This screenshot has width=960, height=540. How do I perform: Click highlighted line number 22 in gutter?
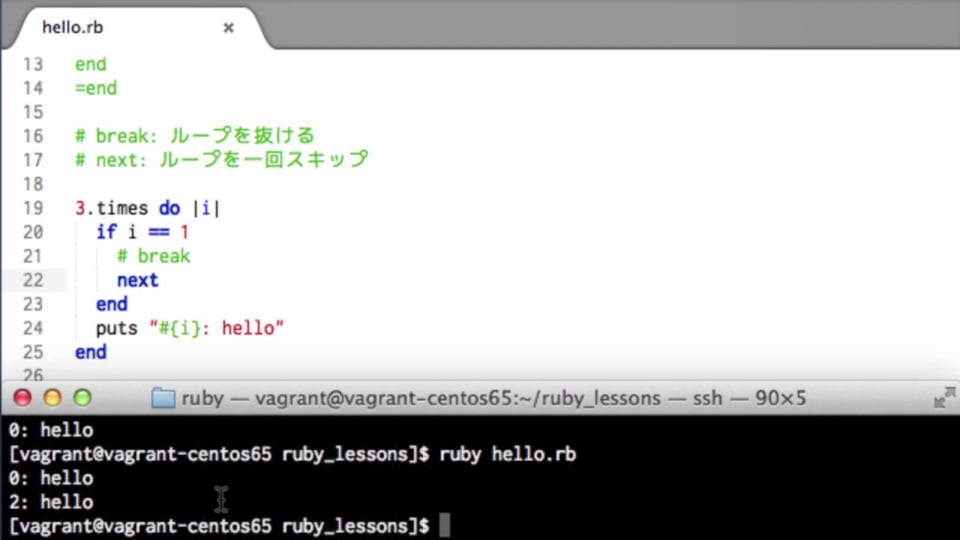(x=33, y=280)
